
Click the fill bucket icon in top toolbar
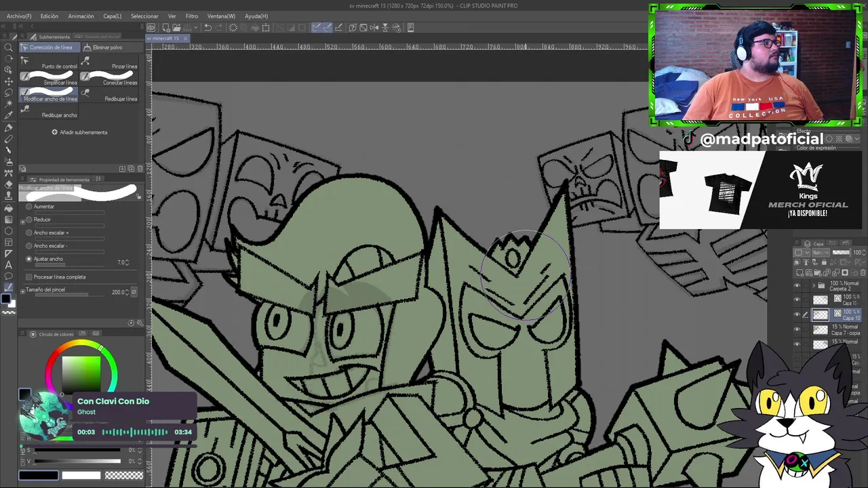point(254,28)
